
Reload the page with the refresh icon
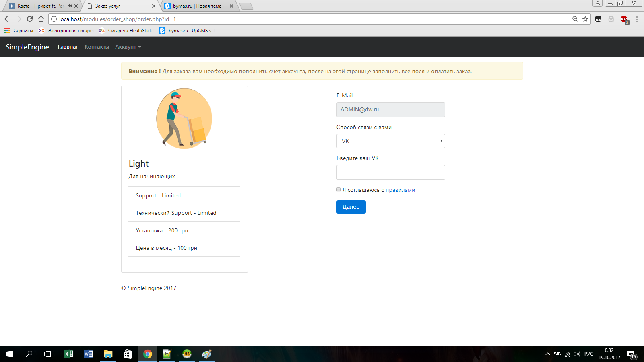click(x=30, y=19)
